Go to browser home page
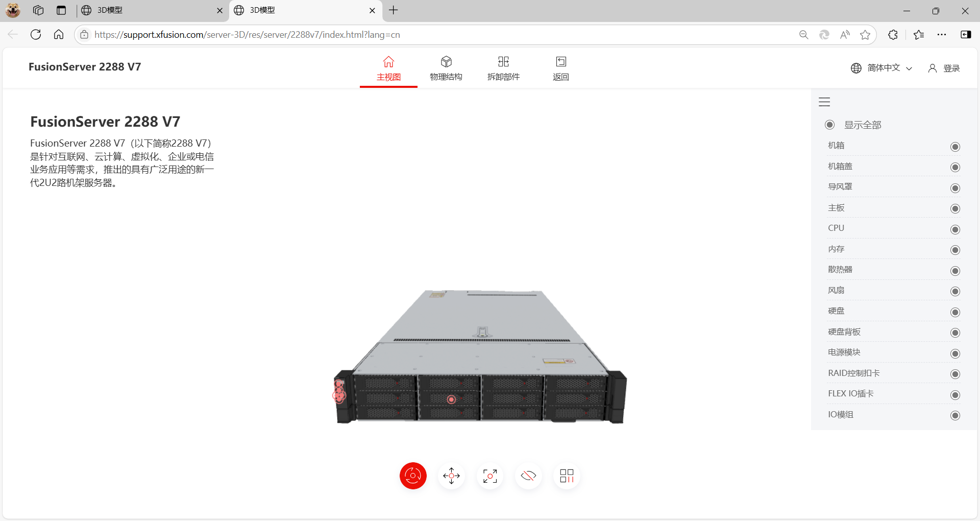 pos(59,35)
